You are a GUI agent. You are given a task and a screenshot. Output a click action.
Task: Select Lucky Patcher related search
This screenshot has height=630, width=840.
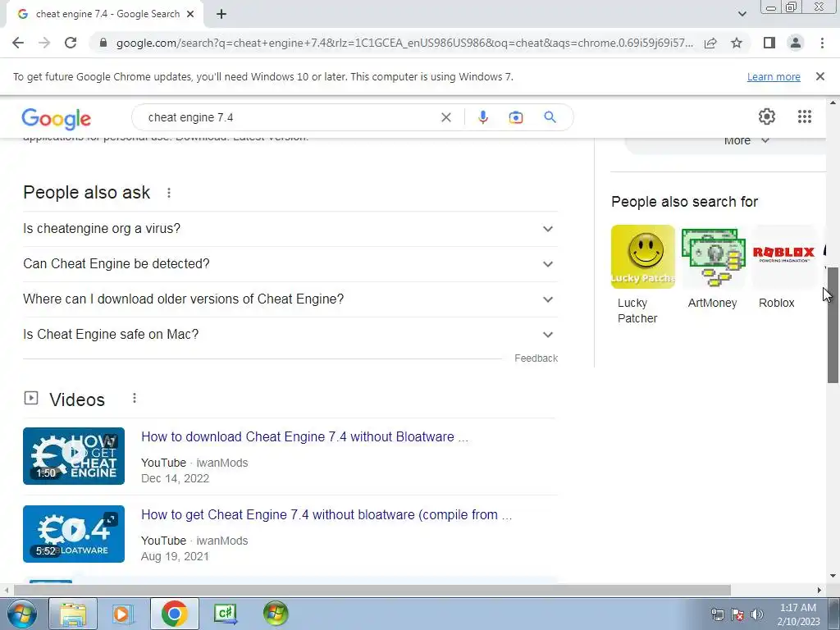[643, 276]
